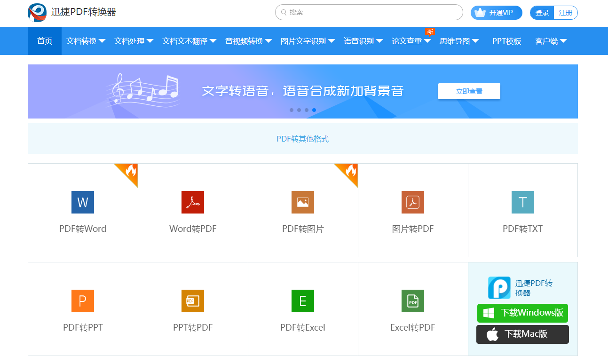Click the 新 badge above 论文查重

click(x=430, y=32)
